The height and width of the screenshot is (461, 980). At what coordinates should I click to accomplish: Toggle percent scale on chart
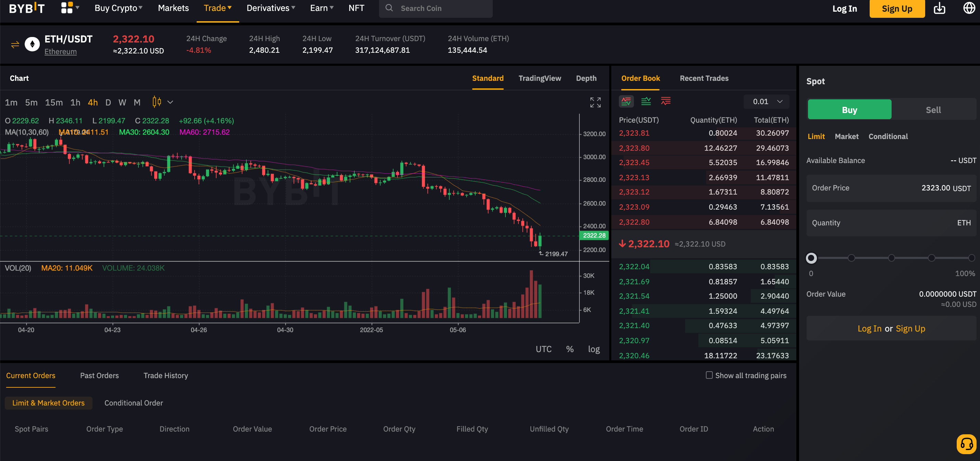tap(569, 349)
